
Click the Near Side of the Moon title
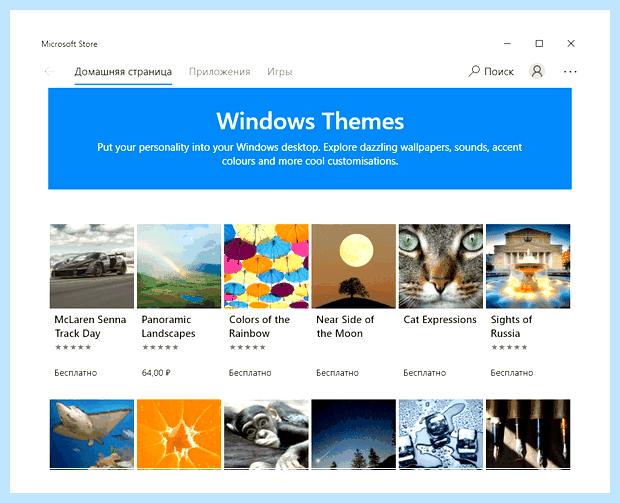click(345, 326)
